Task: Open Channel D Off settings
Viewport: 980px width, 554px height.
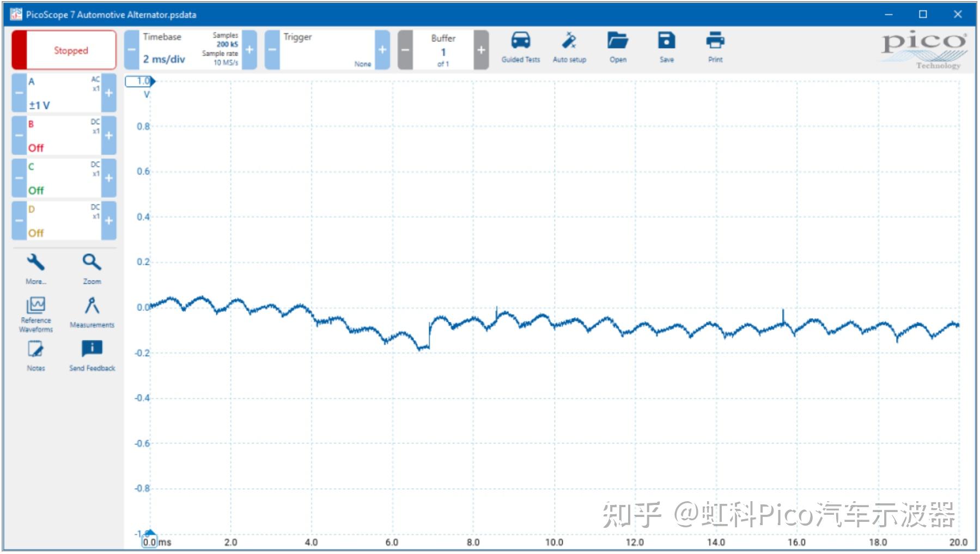Action: (x=64, y=220)
